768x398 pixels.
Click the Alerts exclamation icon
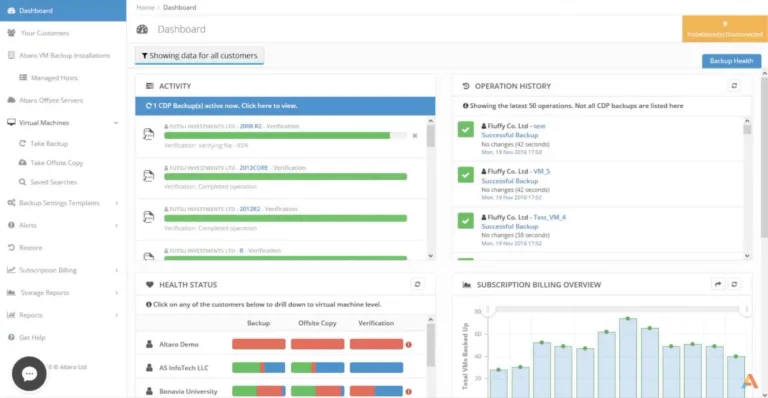(x=11, y=225)
